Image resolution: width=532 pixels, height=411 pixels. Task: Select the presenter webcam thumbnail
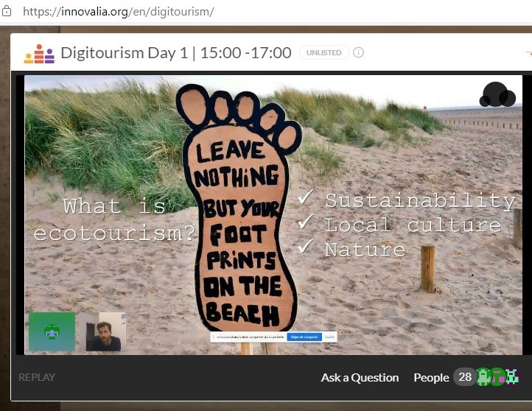tap(102, 332)
